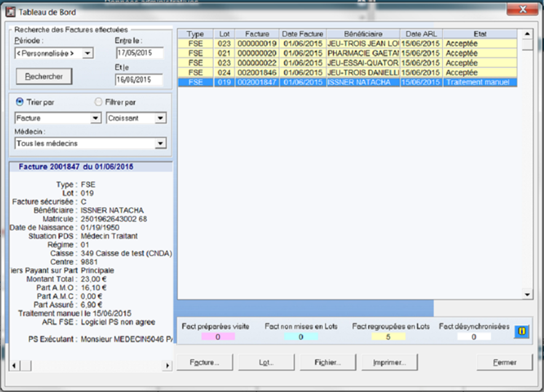Select the Trier par radio button
Viewport: 544px width, 392px height.
point(20,102)
